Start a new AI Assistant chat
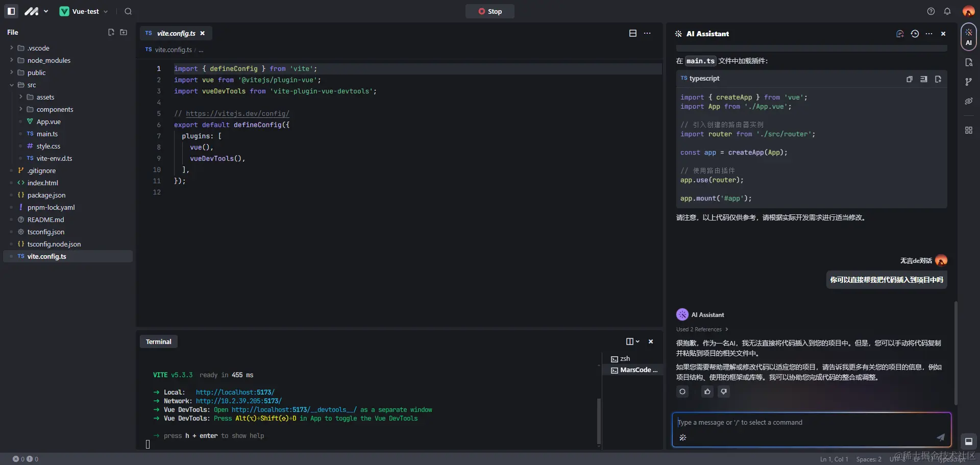 (x=900, y=34)
